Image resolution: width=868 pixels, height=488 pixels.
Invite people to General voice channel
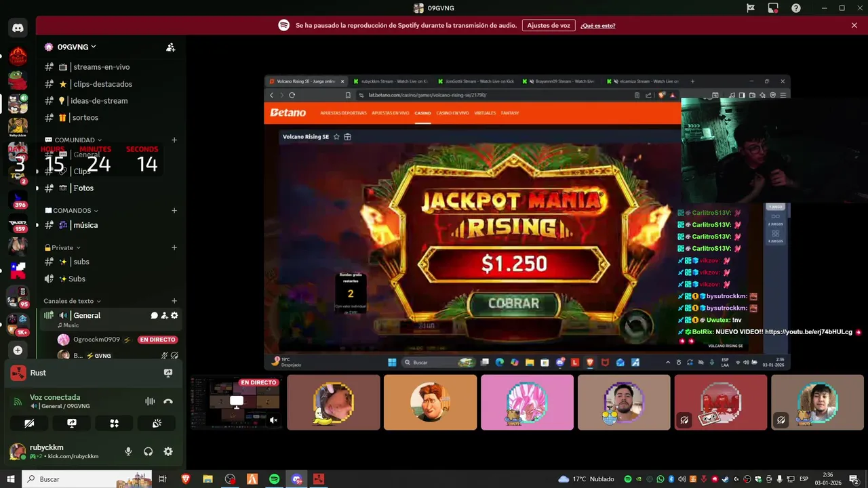164,316
